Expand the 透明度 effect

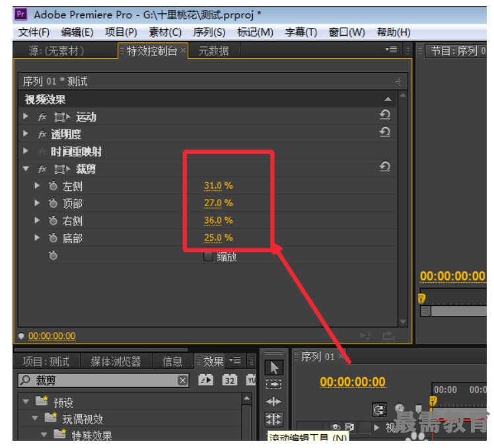click(26, 133)
